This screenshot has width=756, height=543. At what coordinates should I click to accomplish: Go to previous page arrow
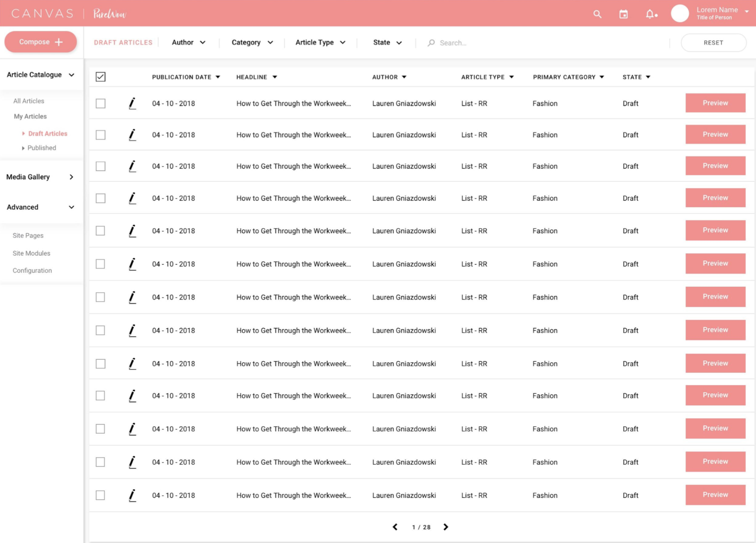pyautogui.click(x=395, y=527)
